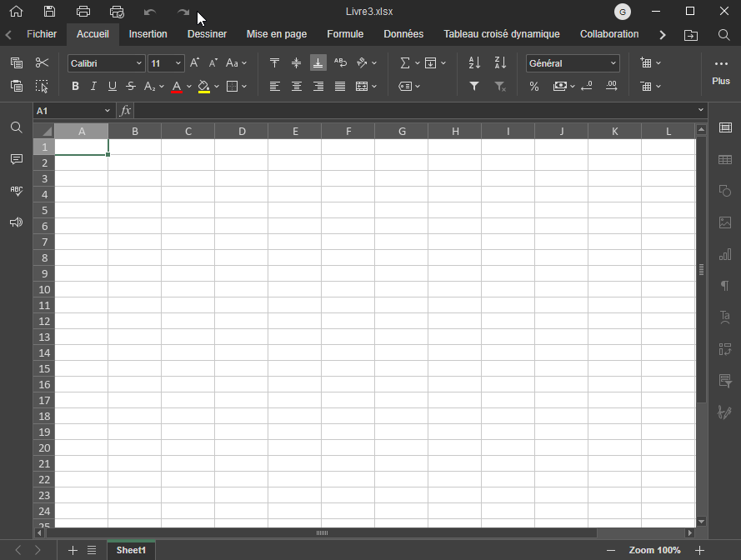Click the Cut scissors icon
This screenshot has width=741, height=560.
(x=43, y=63)
